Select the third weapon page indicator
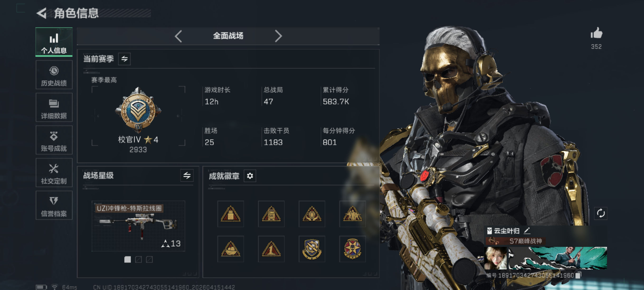The image size is (644, 290). tap(149, 260)
